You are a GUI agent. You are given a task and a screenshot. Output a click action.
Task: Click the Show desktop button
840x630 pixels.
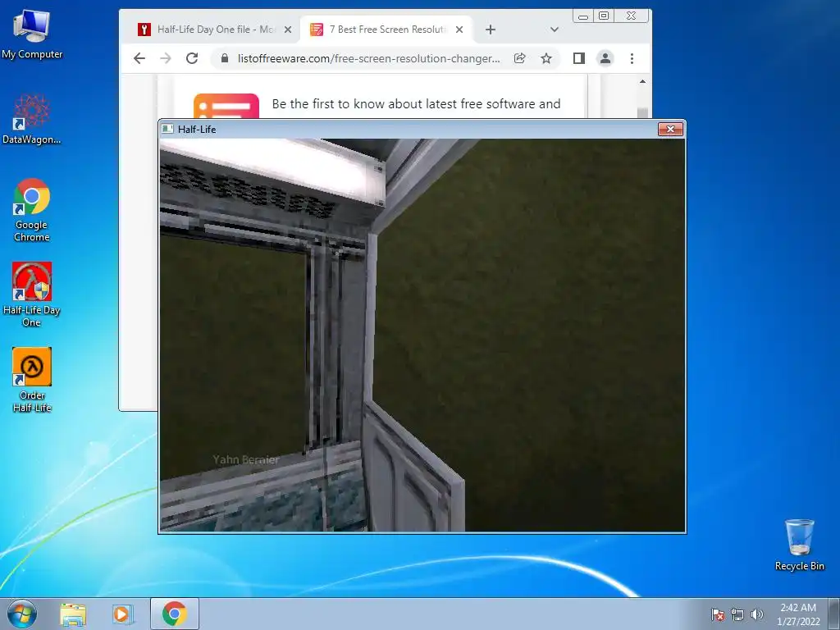pyautogui.click(x=834, y=614)
